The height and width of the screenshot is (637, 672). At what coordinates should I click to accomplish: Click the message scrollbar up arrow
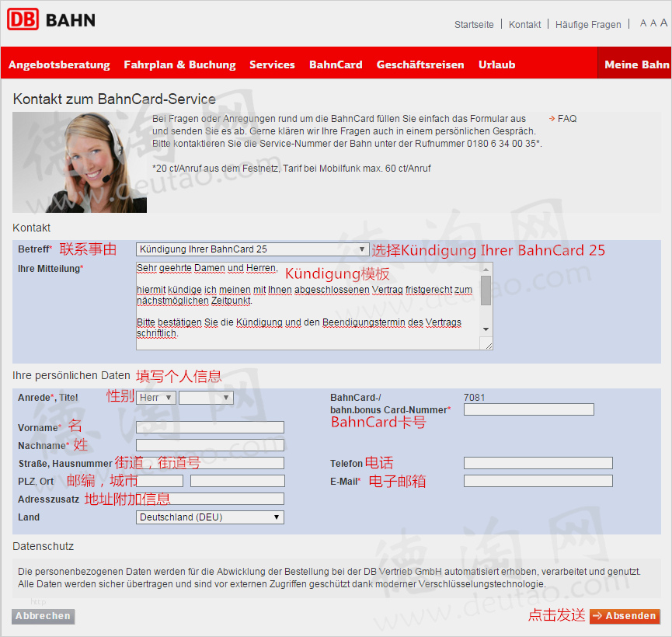point(486,270)
